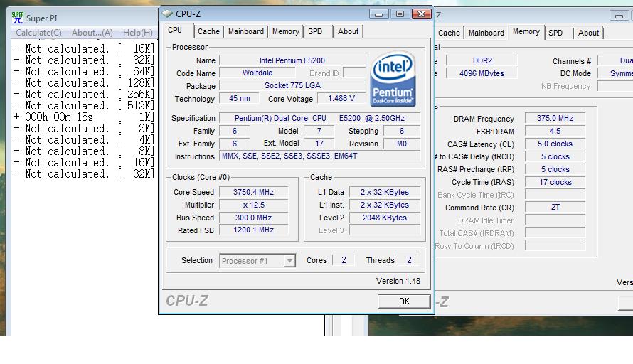Click the Rated FSB value 1200.1 MHz

pos(253,230)
